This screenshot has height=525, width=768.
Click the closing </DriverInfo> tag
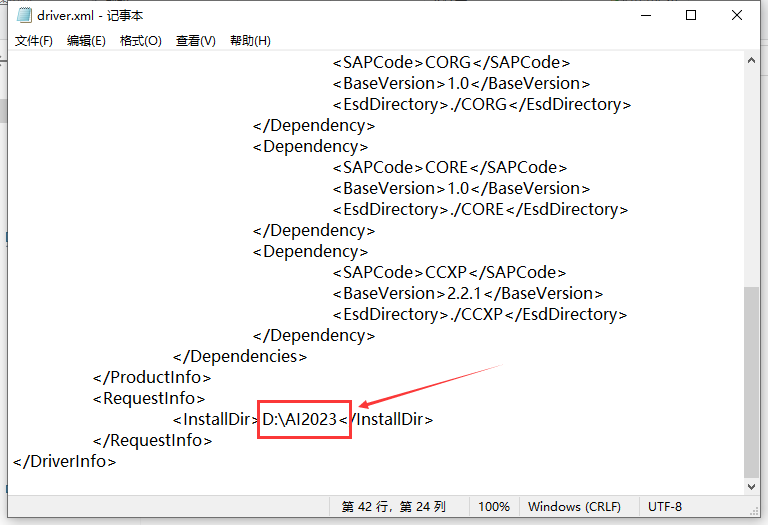click(x=65, y=461)
